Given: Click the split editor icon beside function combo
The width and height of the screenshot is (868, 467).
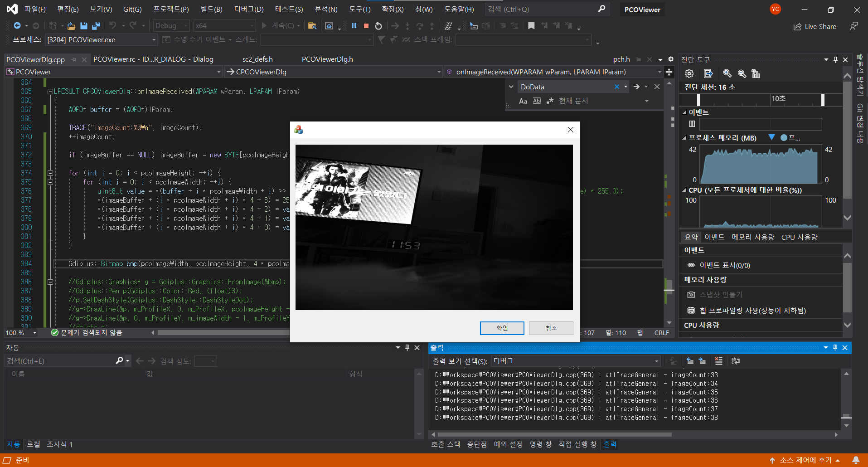Looking at the screenshot, I should pos(669,72).
